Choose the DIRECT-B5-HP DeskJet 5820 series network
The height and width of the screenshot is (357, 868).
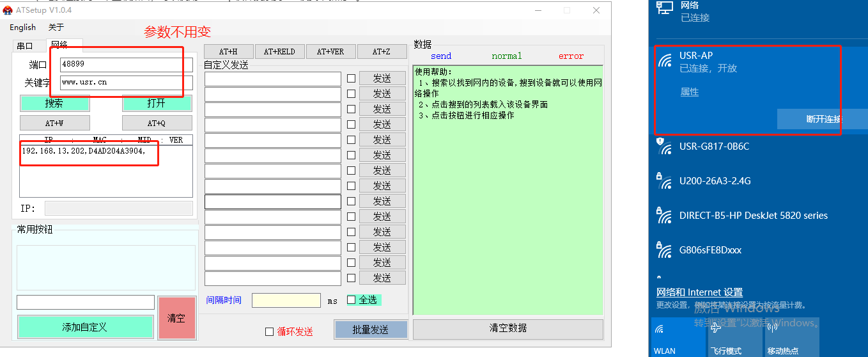pyautogui.click(x=753, y=216)
